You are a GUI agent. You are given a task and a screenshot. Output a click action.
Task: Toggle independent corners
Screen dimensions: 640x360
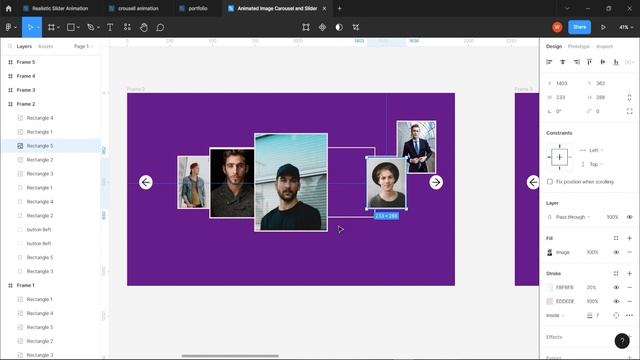[x=629, y=111]
